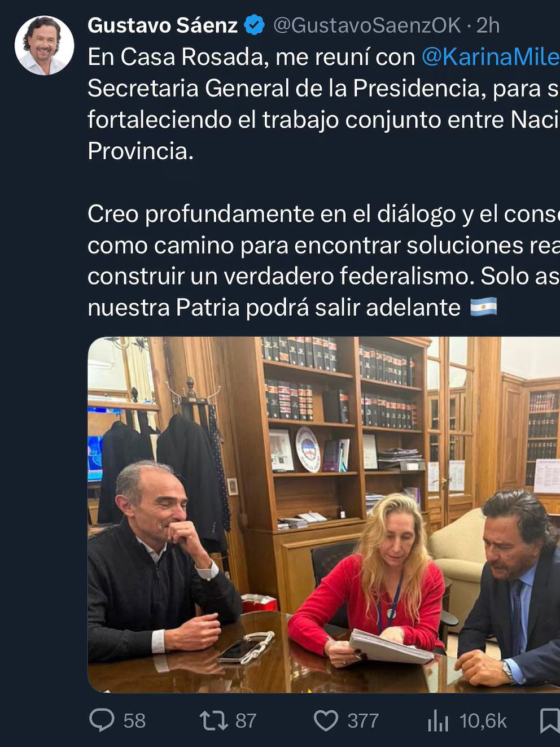Click the tweet text starting "Creo profundamente"

point(323,260)
